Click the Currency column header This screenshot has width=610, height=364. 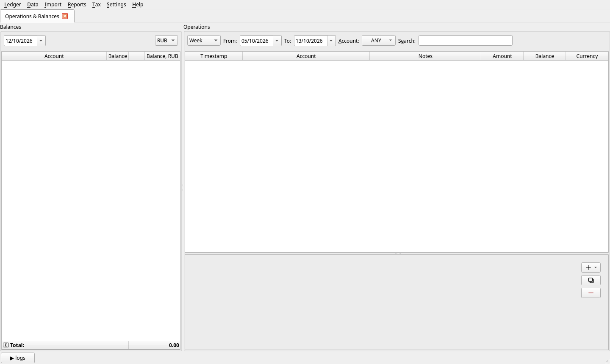click(x=587, y=56)
